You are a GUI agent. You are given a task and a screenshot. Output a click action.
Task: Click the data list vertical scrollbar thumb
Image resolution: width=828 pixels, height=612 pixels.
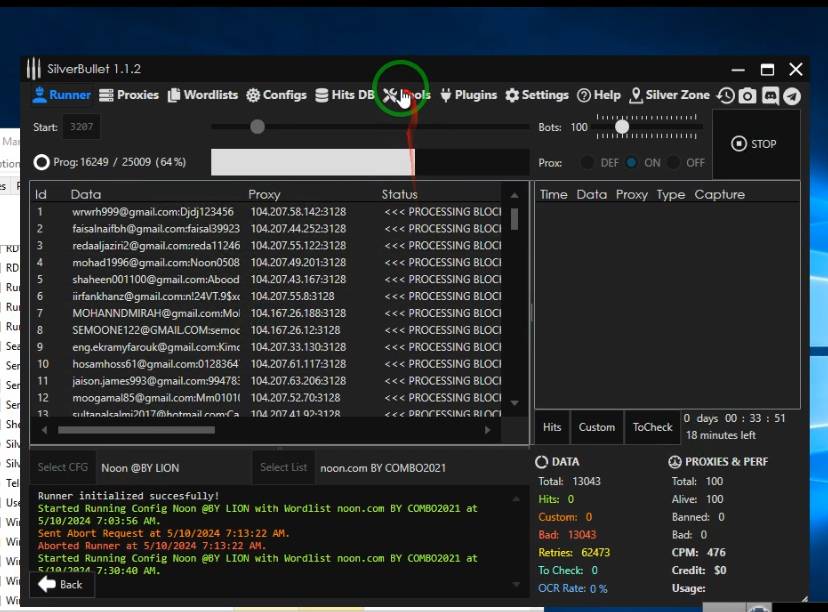pyautogui.click(x=514, y=219)
